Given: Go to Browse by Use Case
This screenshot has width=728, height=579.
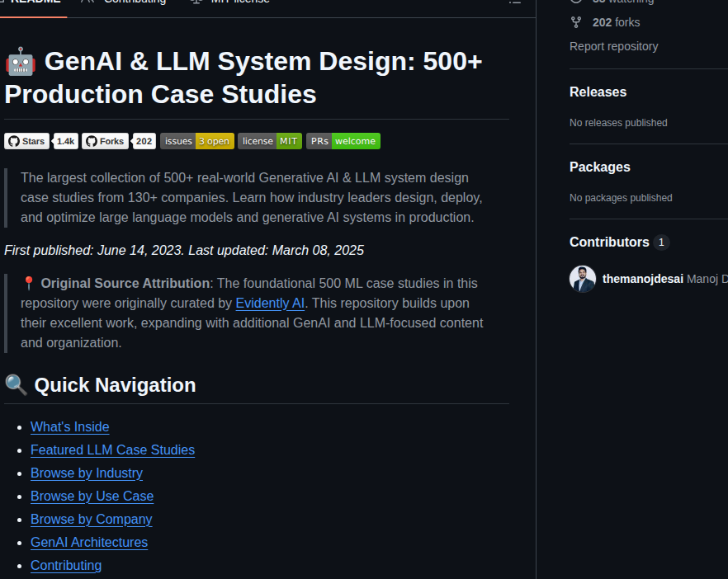Looking at the screenshot, I should point(92,497).
